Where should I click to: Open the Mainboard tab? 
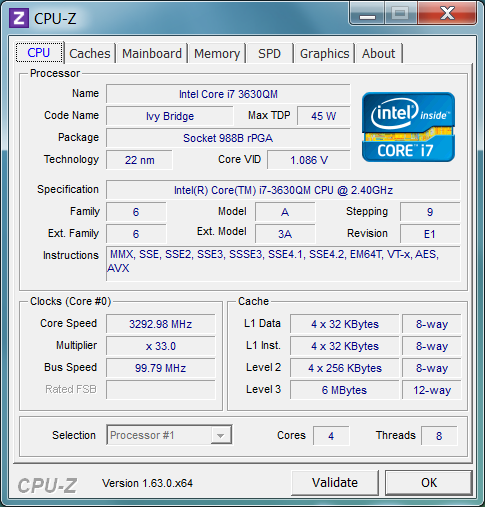[x=152, y=53]
